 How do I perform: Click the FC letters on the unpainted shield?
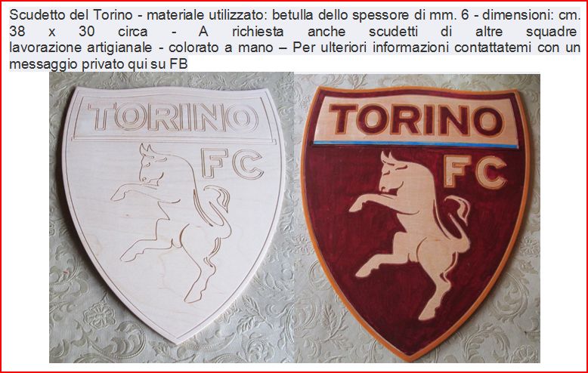[x=232, y=164]
